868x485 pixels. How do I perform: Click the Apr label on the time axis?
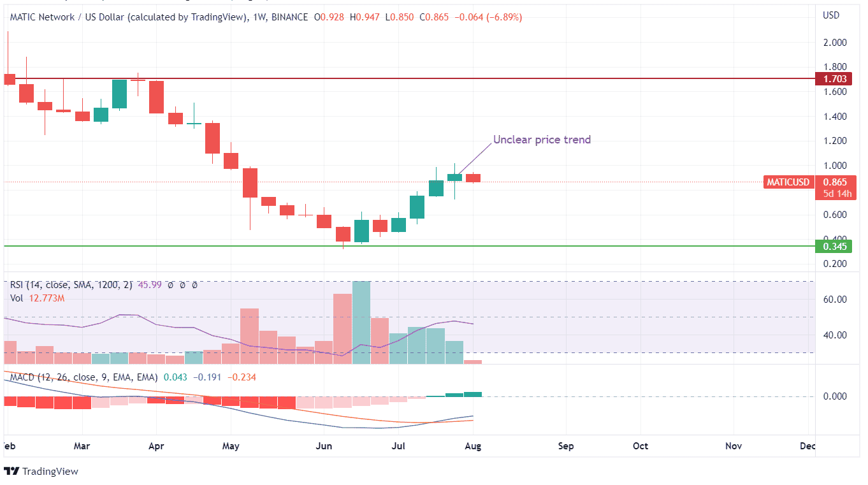point(157,446)
